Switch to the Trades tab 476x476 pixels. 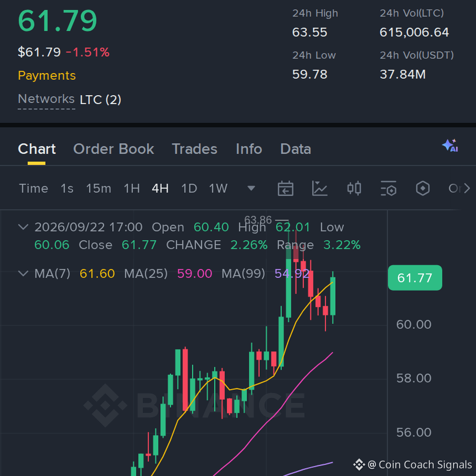(195, 149)
